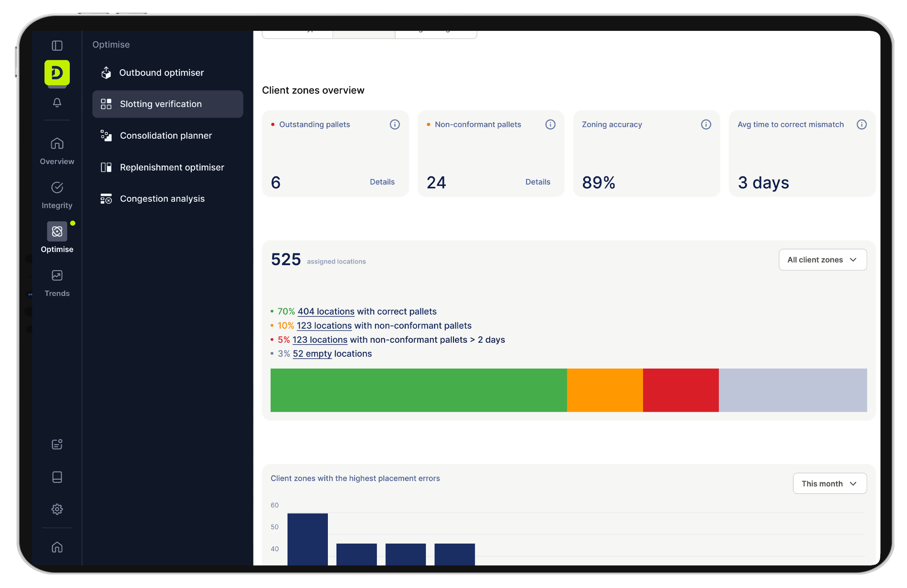Toggle the sidebar collapse icon
This screenshot has height=588, width=907.
click(57, 45)
